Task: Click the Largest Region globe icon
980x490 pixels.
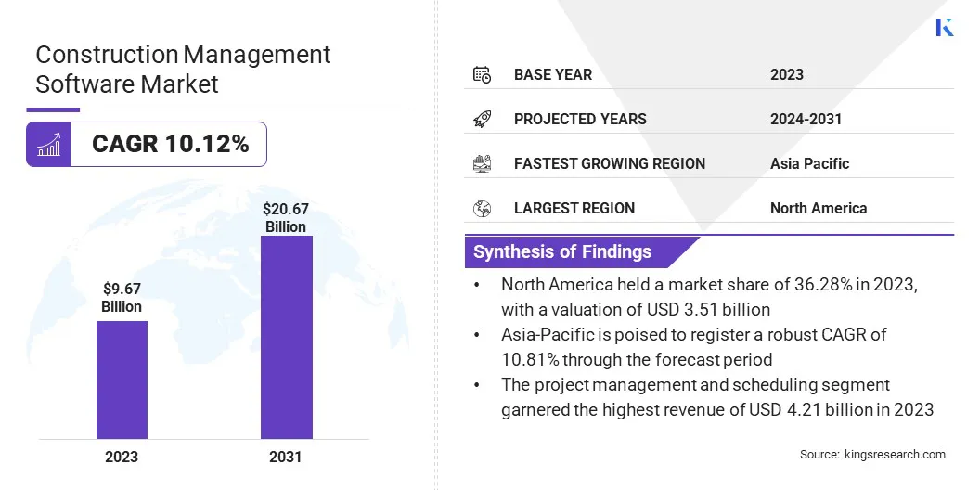Action: pyautogui.click(x=482, y=208)
